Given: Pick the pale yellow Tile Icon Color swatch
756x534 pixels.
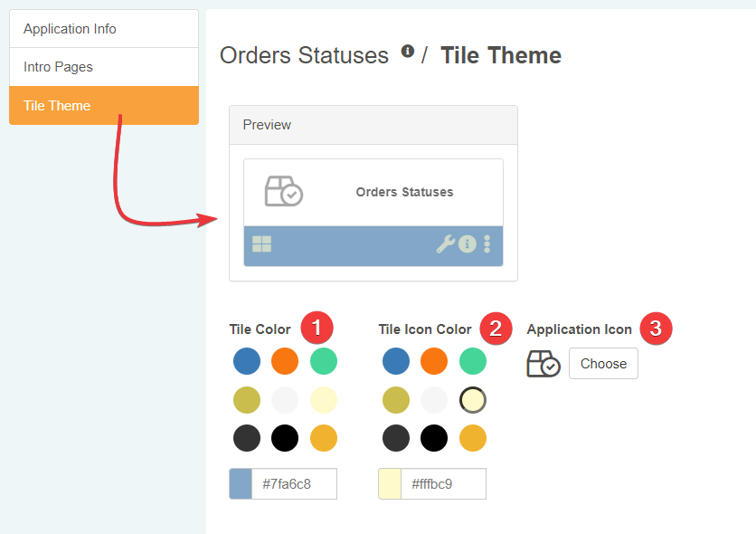Looking at the screenshot, I should pyautogui.click(x=473, y=399).
